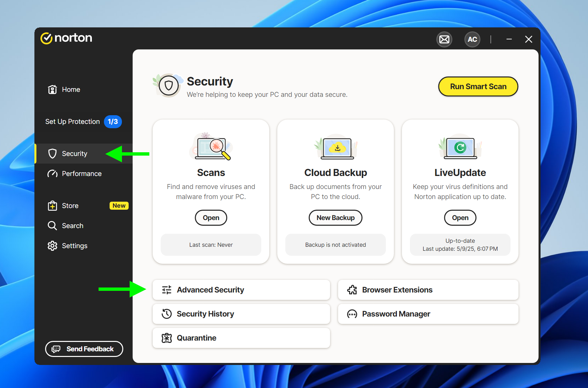
Task: Click the New badge beside Store
Action: 119,206
